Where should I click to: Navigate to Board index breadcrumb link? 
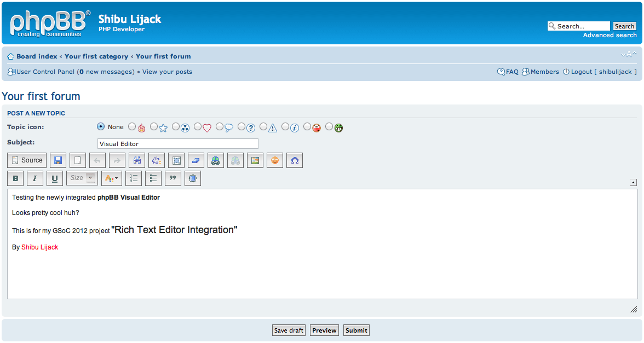36,56
